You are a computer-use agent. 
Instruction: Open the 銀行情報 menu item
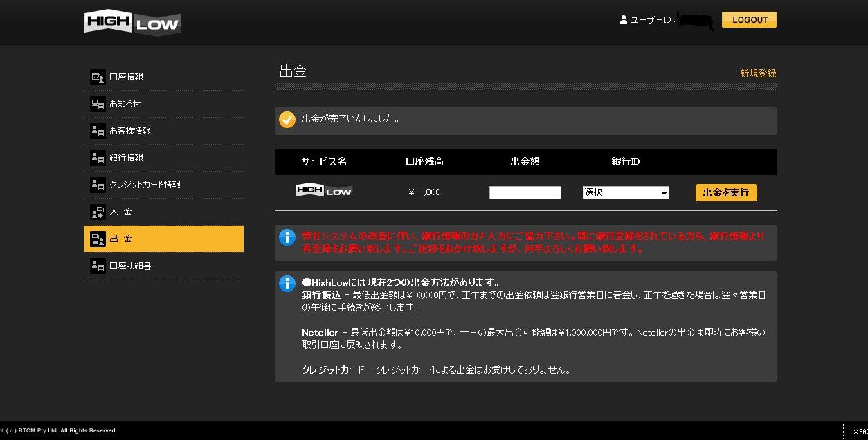point(164,158)
